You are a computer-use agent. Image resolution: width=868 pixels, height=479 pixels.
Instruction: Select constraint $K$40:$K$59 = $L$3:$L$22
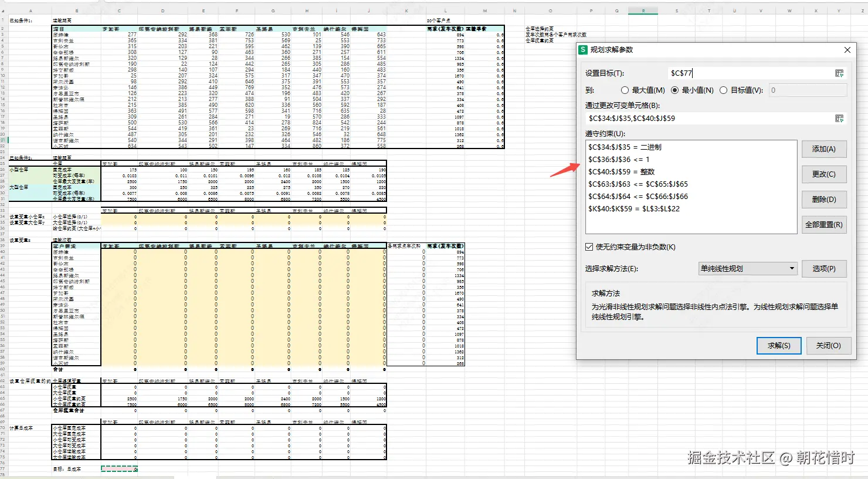point(634,209)
